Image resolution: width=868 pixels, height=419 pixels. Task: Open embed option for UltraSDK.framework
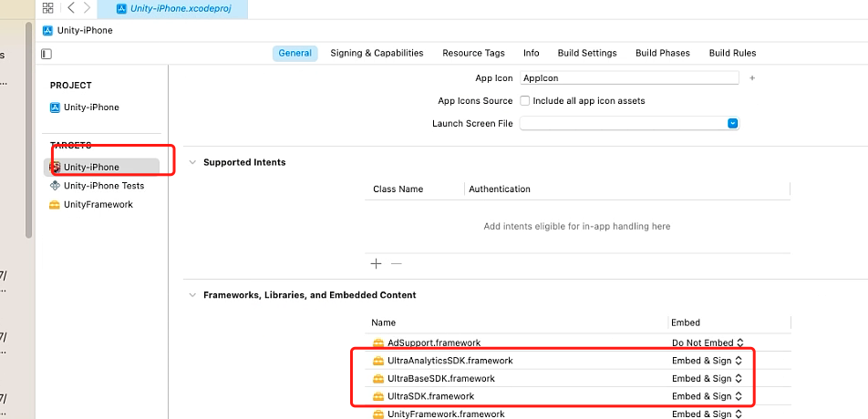tap(707, 396)
